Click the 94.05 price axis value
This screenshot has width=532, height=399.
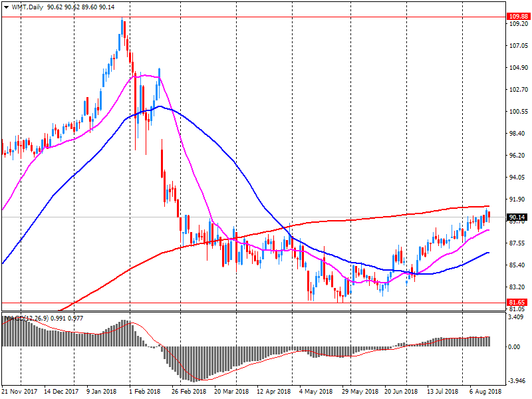tap(517, 177)
